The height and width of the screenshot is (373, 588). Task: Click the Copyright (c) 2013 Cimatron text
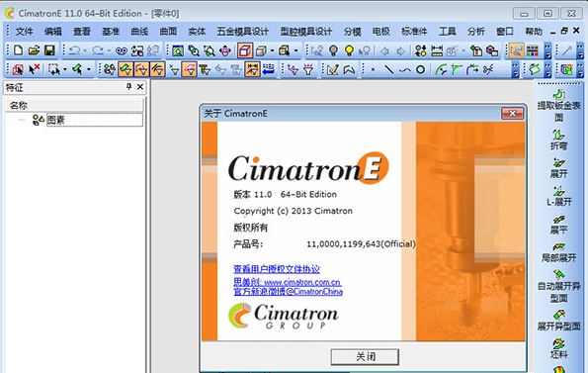point(293,211)
